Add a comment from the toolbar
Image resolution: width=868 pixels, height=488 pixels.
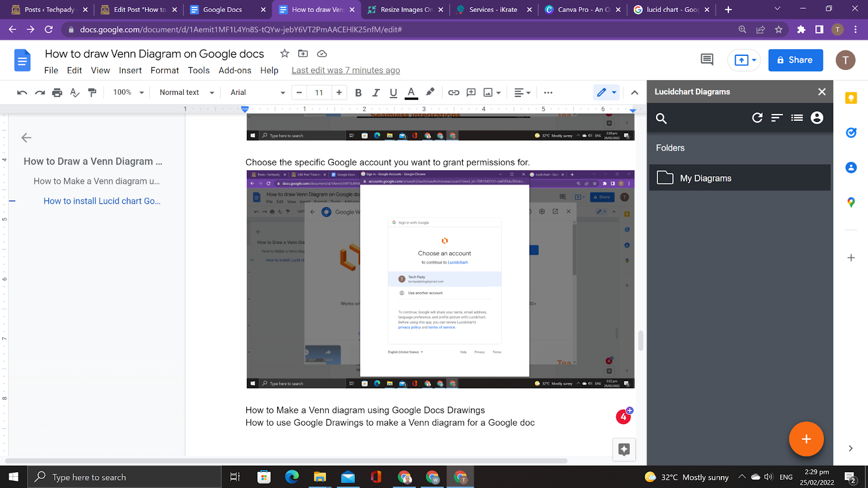[x=471, y=93]
